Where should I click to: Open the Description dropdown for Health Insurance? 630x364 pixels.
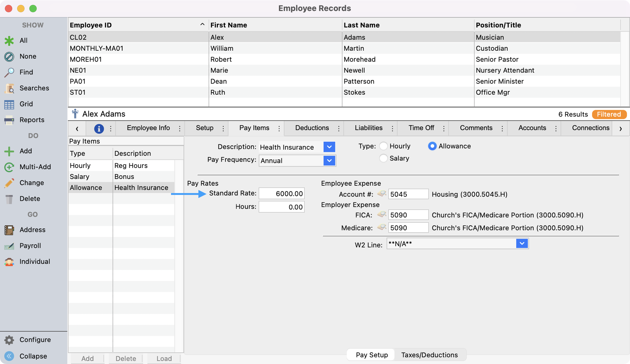[x=329, y=147]
